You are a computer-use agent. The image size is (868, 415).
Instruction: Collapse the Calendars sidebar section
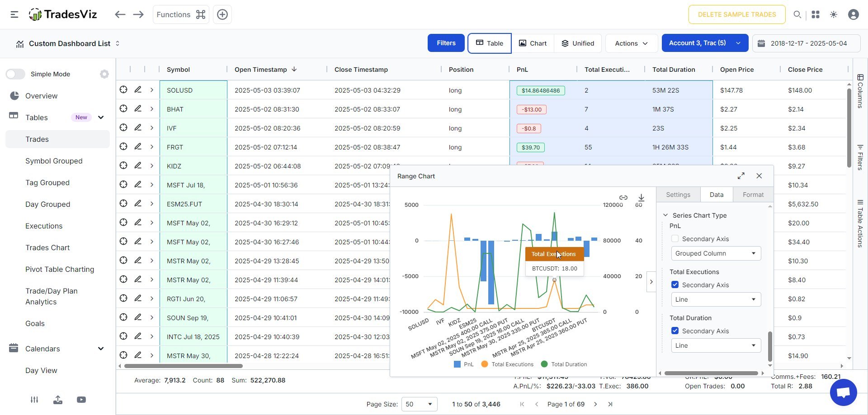click(x=101, y=349)
